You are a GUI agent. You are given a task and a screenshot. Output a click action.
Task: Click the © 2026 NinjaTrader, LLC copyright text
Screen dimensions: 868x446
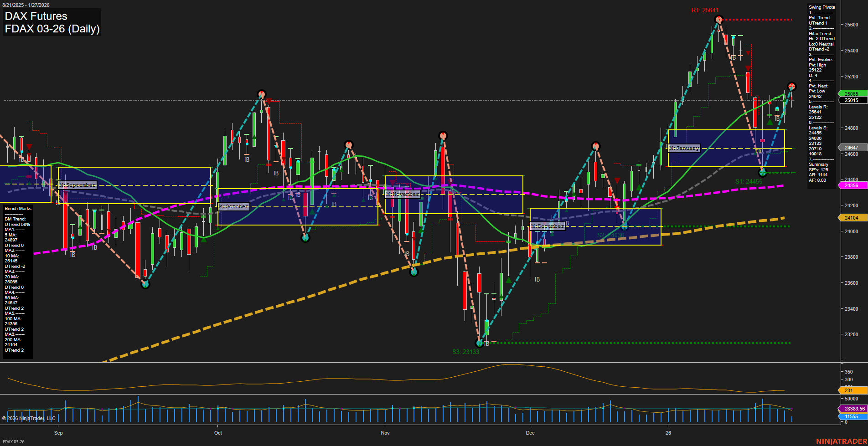click(28, 418)
